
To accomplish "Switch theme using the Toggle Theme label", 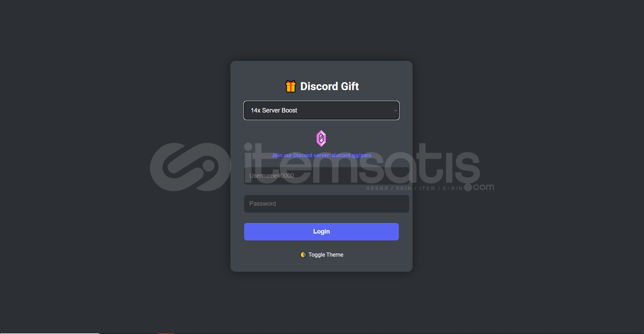I will [x=326, y=255].
